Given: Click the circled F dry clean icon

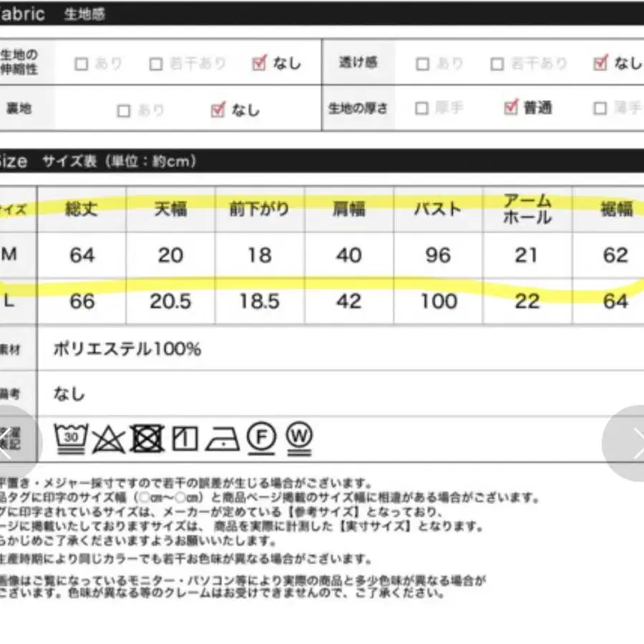Looking at the screenshot, I should tap(261, 437).
